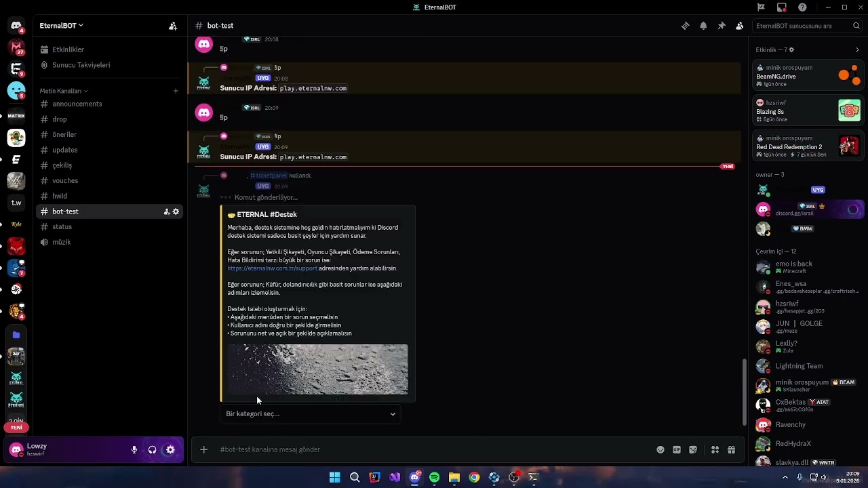
Task: Switch to the drop channel
Action: 111,119
